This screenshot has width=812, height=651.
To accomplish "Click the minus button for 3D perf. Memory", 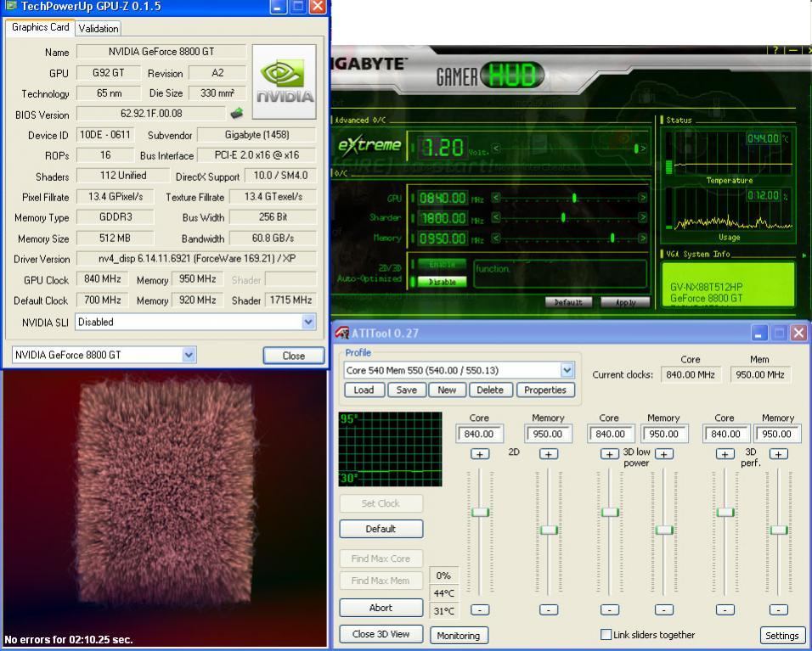I will coord(778,610).
